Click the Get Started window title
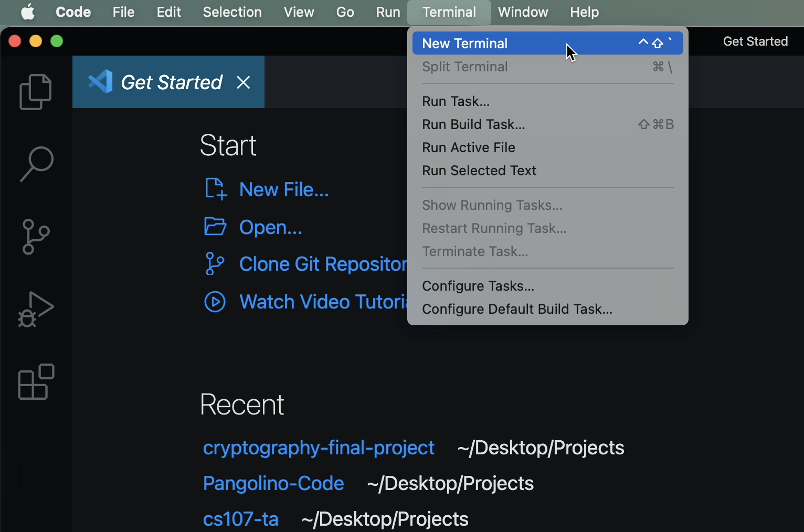Viewport: 804px width, 532px height. click(755, 41)
